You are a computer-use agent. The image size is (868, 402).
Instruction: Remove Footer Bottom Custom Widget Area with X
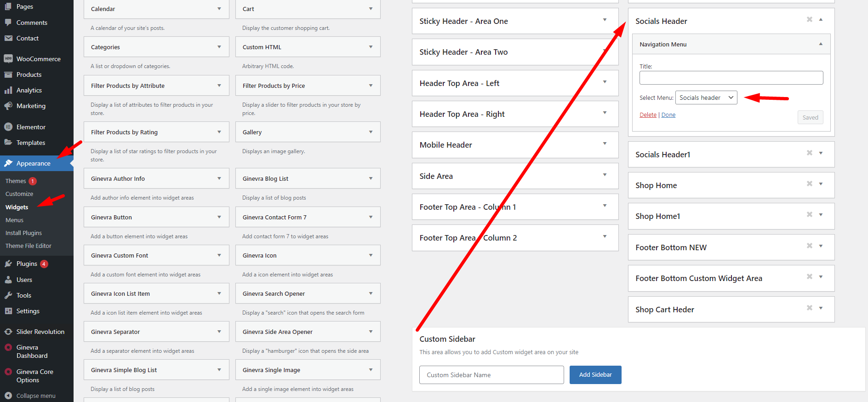pyautogui.click(x=810, y=276)
